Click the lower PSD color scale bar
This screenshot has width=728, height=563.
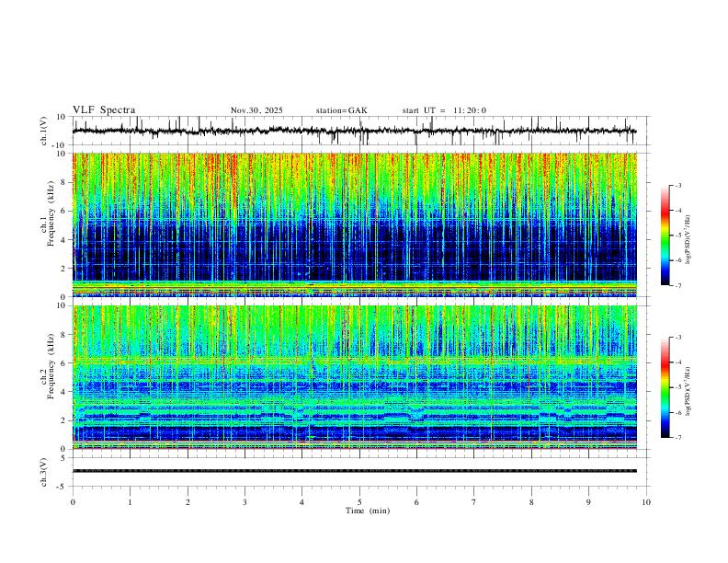click(665, 387)
